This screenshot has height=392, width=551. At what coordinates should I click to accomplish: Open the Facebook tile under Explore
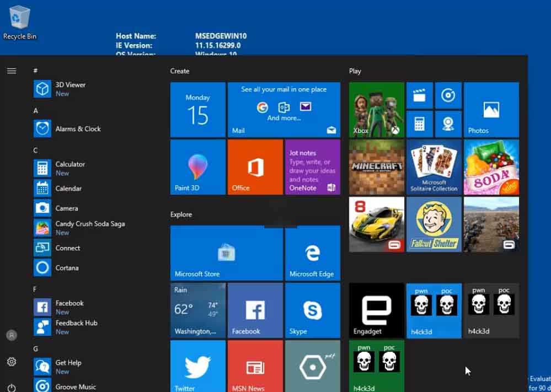pos(255,310)
